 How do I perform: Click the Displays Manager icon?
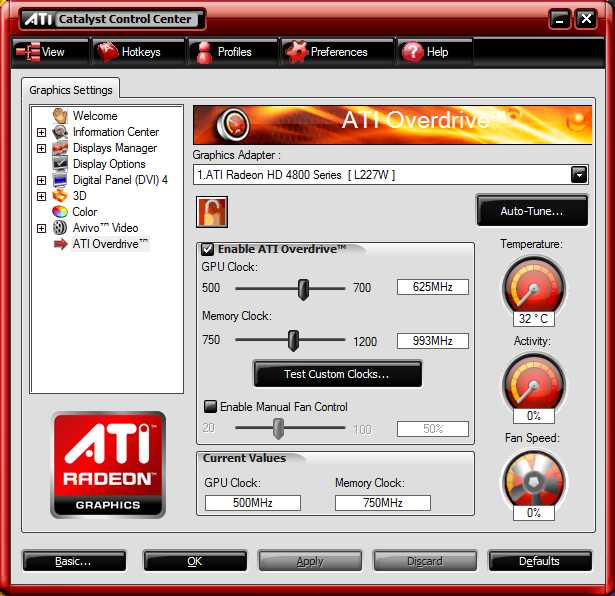60,148
